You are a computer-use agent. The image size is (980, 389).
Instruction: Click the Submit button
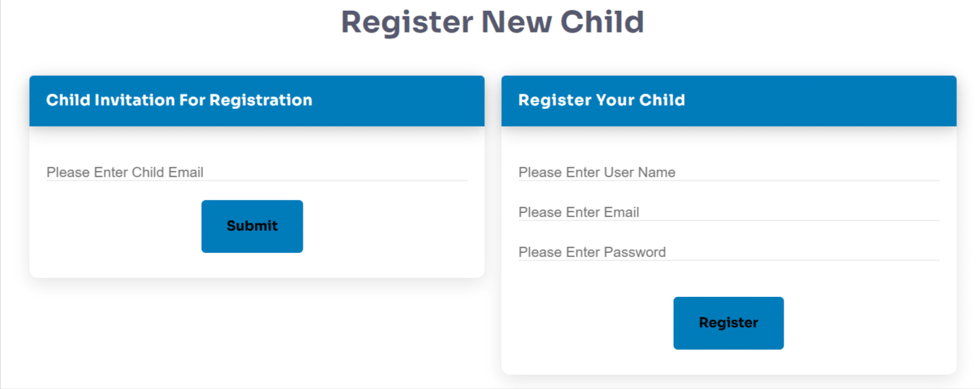(252, 226)
